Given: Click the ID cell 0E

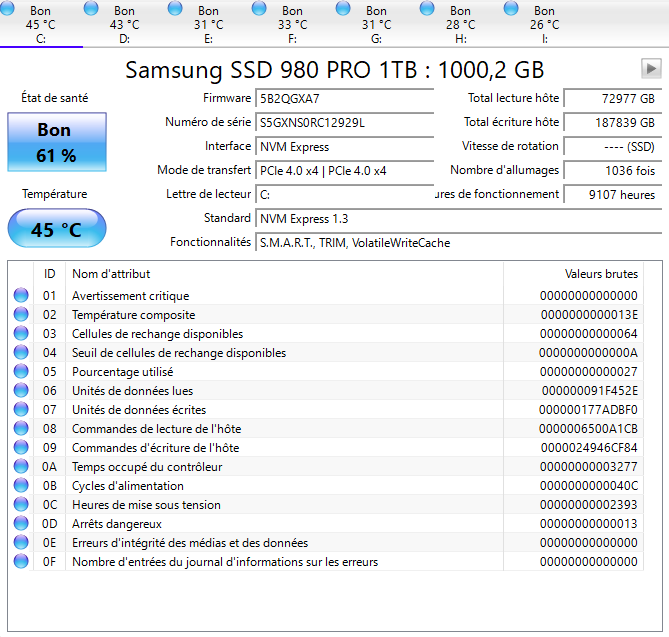Looking at the screenshot, I should click(x=49, y=543).
